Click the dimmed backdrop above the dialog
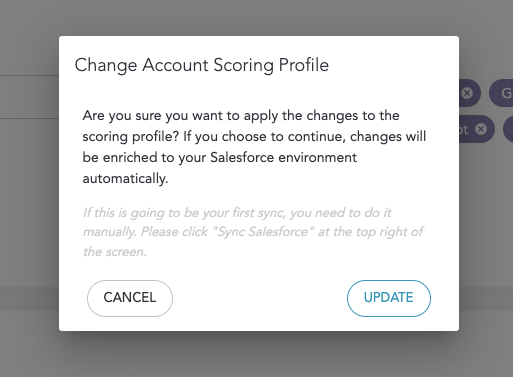 (256, 18)
